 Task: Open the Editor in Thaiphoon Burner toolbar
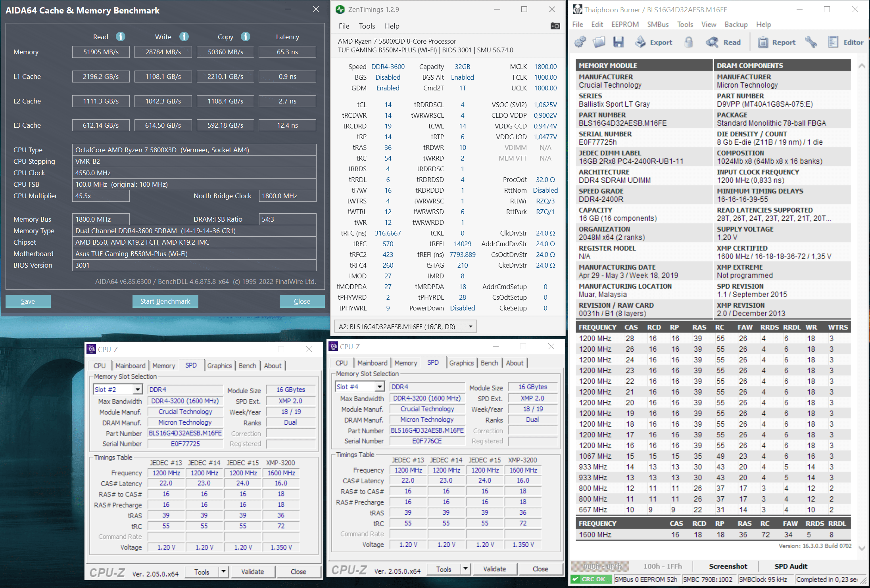[x=845, y=42]
